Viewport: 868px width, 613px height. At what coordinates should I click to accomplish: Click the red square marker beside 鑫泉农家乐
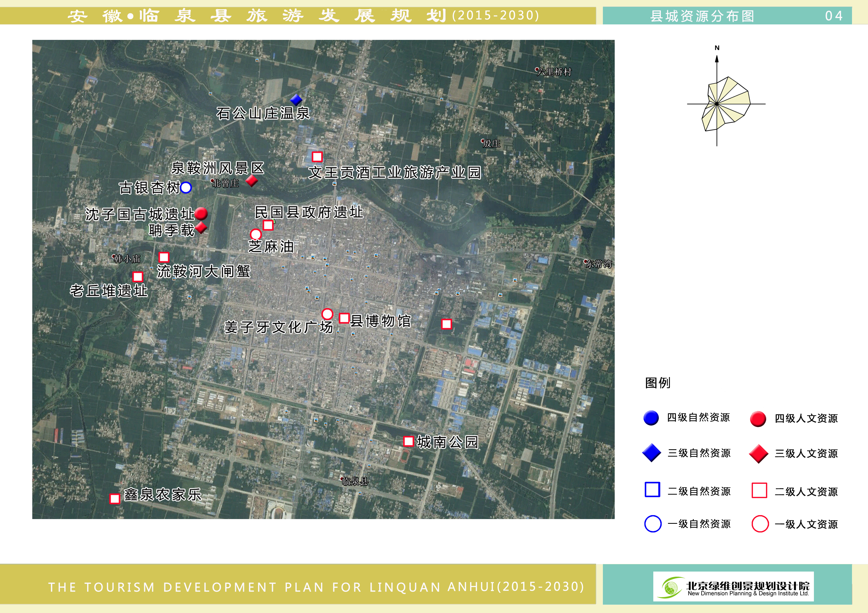click(x=114, y=499)
